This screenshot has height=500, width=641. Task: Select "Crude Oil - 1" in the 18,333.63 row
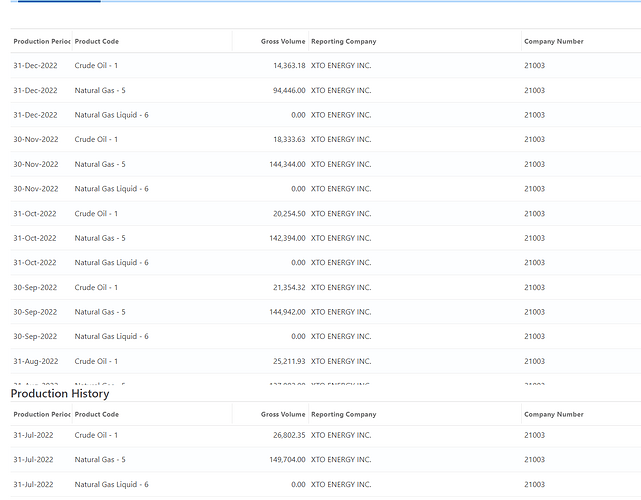[x=96, y=139]
